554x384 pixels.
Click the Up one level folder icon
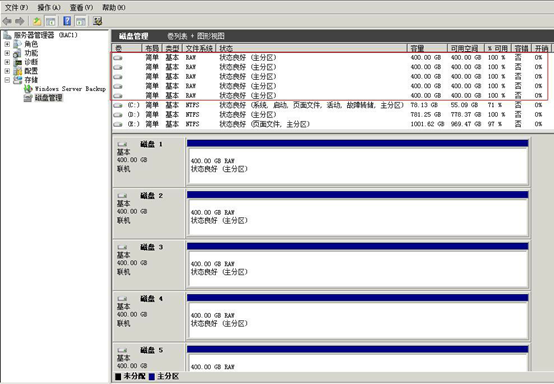pos(37,21)
